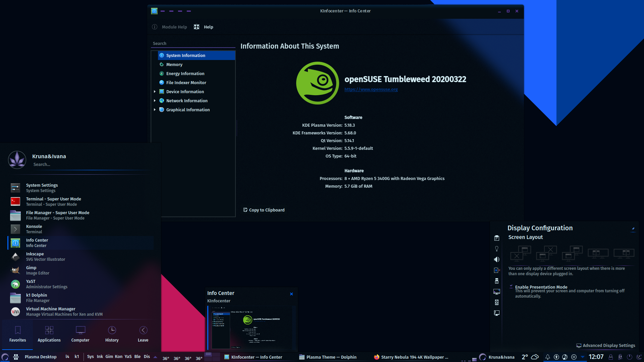Launch Konsole terminal from favorites
This screenshot has height=362, width=644.
click(x=80, y=229)
